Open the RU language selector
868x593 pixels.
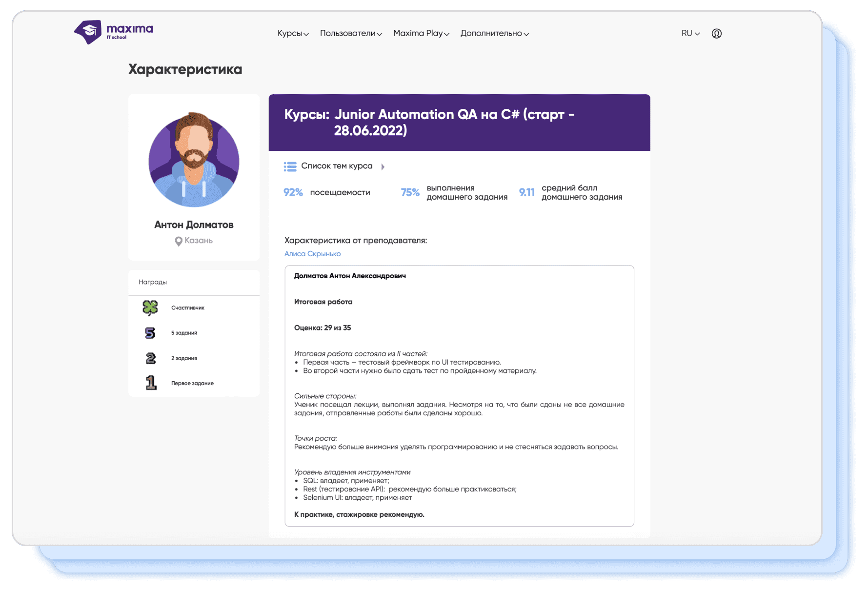point(690,34)
